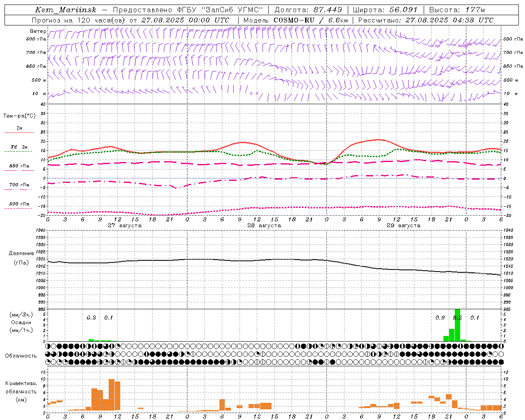Screen dimensions: 525x420
Task: Click the latitude value "Широта: 56.091"
Action: click(385, 10)
